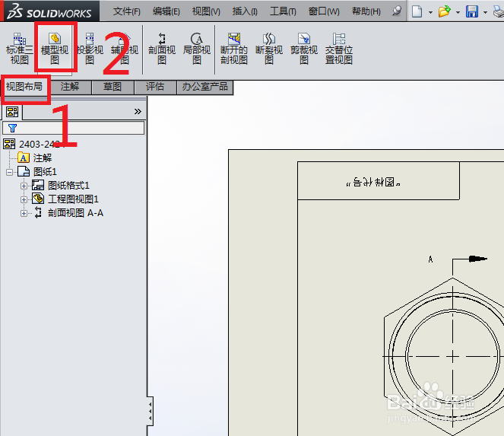Collapse the 图纸1 tree node
504x436 pixels.
pyautogui.click(x=9, y=172)
